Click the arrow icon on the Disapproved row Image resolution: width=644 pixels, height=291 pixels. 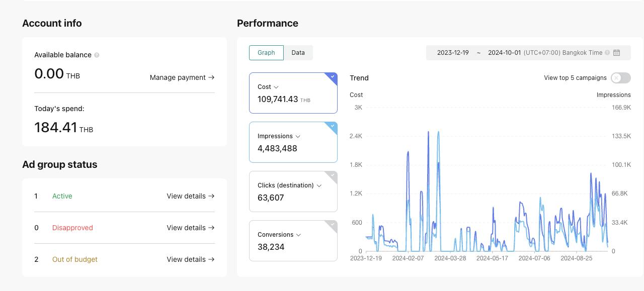coord(211,228)
